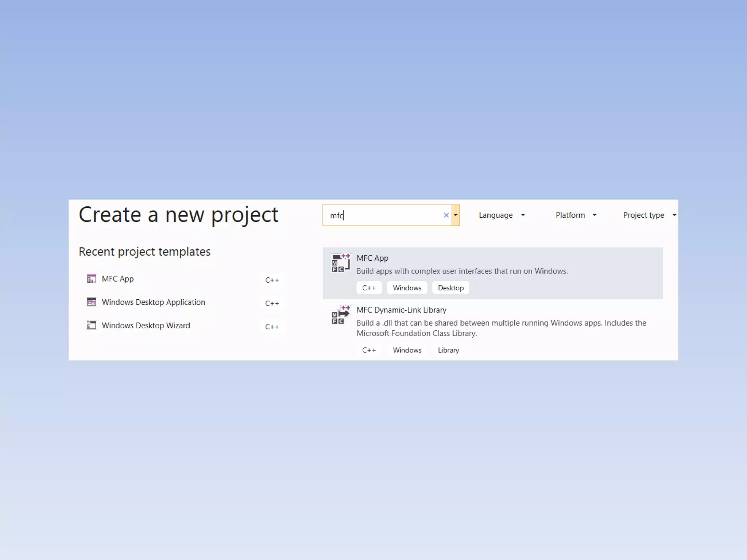Click the MFC Dynamic-Link Library template icon
747x560 pixels.
coord(340,315)
